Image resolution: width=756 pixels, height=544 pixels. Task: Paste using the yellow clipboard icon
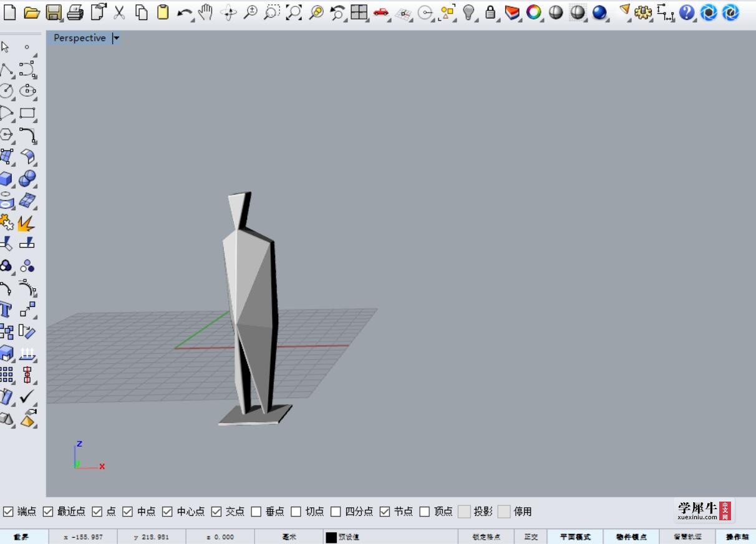point(162,12)
